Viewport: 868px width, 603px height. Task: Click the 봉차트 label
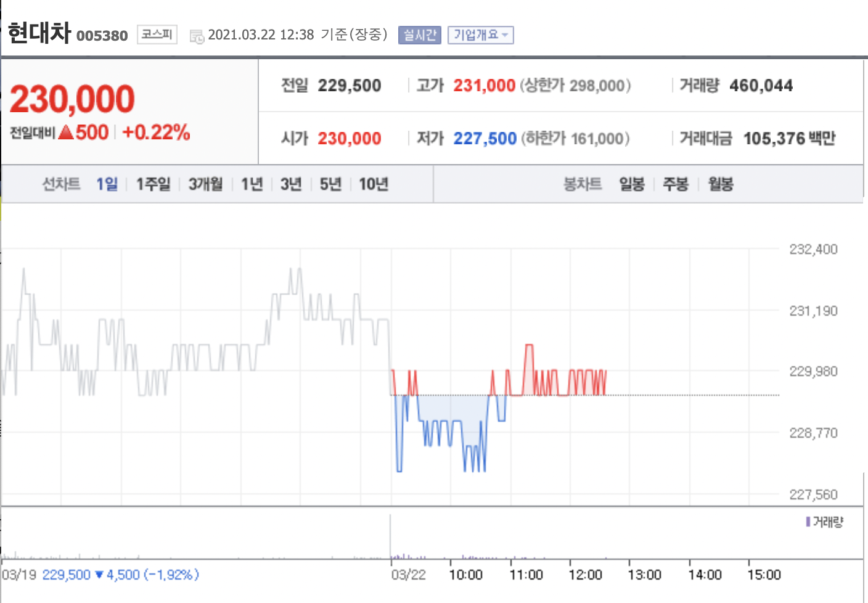[x=583, y=184]
